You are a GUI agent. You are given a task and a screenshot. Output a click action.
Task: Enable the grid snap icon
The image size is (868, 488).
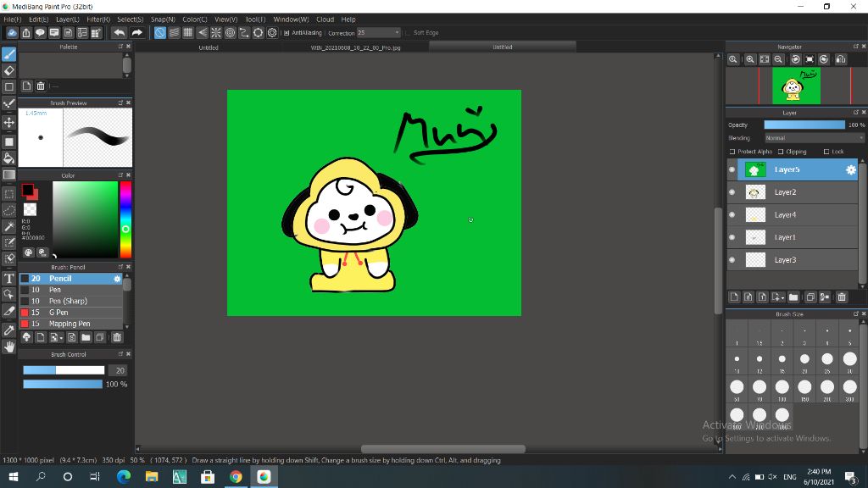[x=188, y=33]
